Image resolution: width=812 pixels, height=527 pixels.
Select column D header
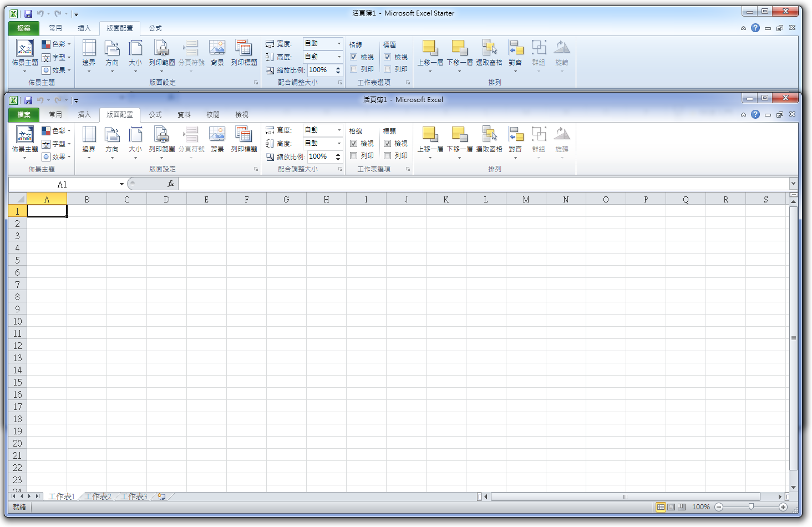coord(166,199)
